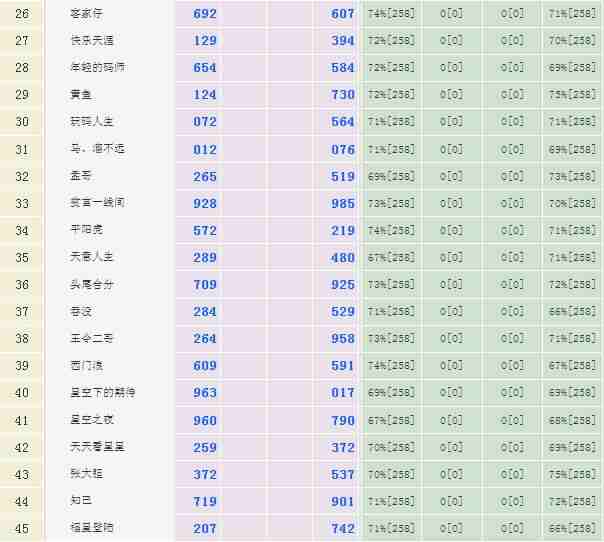This screenshot has height=542, width=604.
Task: Select the 67%[258] cell in row 35
Action: click(391, 258)
